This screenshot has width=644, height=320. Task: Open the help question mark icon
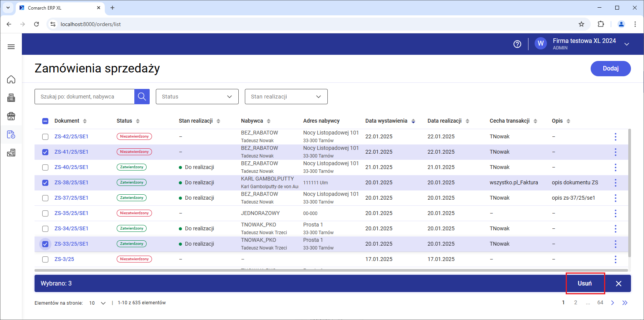[517, 44]
